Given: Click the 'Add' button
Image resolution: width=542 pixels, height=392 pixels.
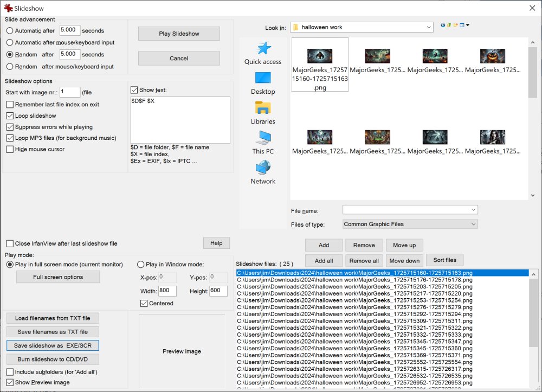Looking at the screenshot, I should point(324,245).
